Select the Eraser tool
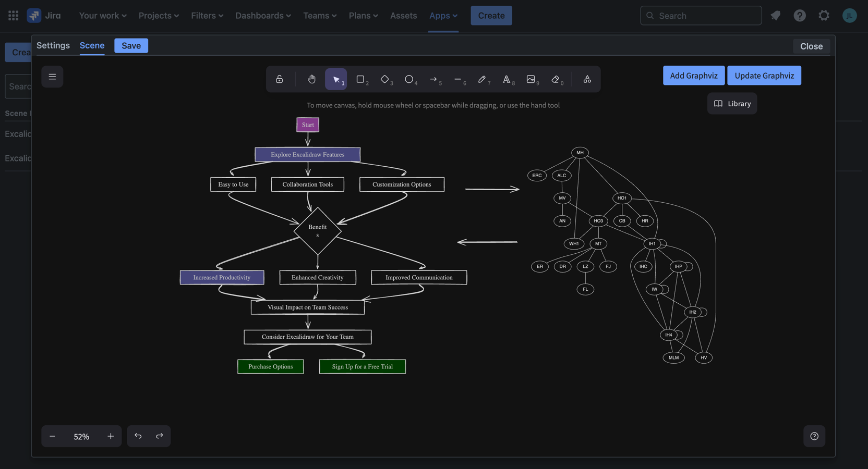 556,79
